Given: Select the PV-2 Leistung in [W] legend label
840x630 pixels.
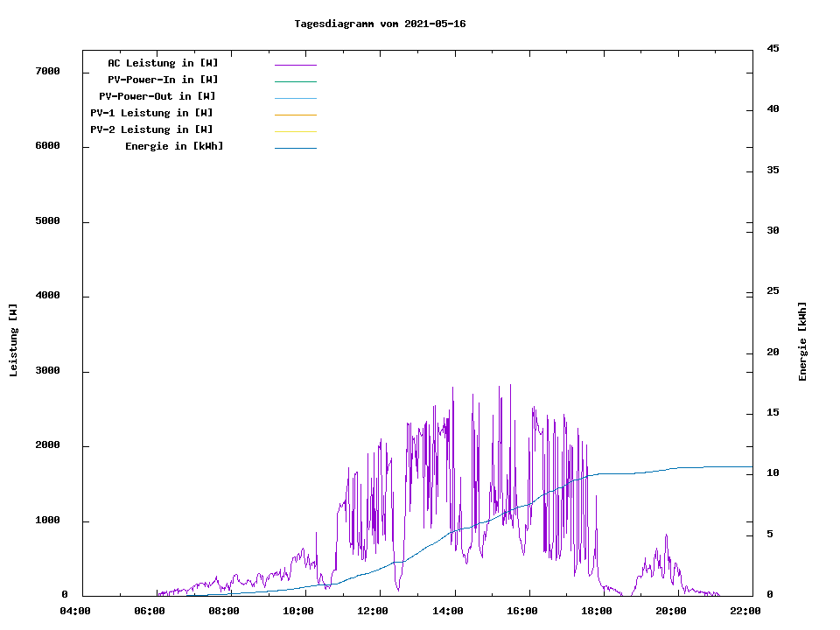Looking at the screenshot, I should pyautogui.click(x=151, y=129).
